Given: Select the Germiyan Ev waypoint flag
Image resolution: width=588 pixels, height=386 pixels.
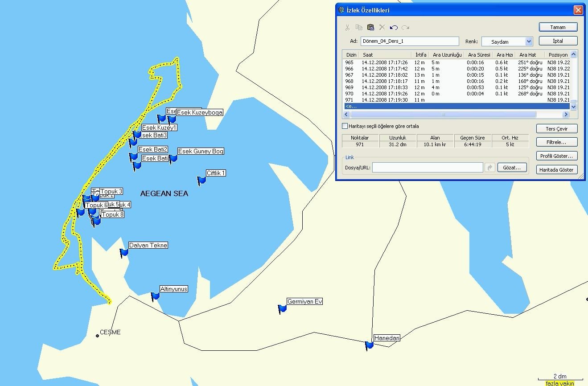Looking at the screenshot, I should 282,308.
